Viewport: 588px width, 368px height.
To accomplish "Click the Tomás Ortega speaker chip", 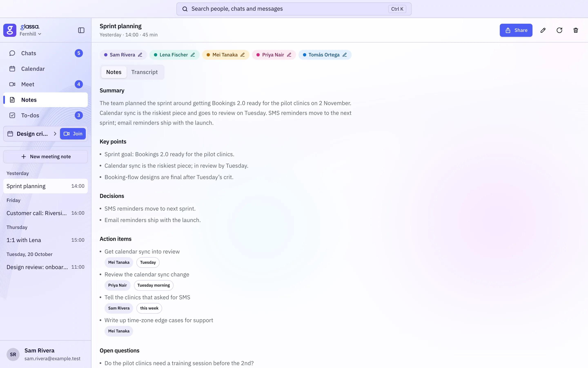I will pyautogui.click(x=325, y=55).
